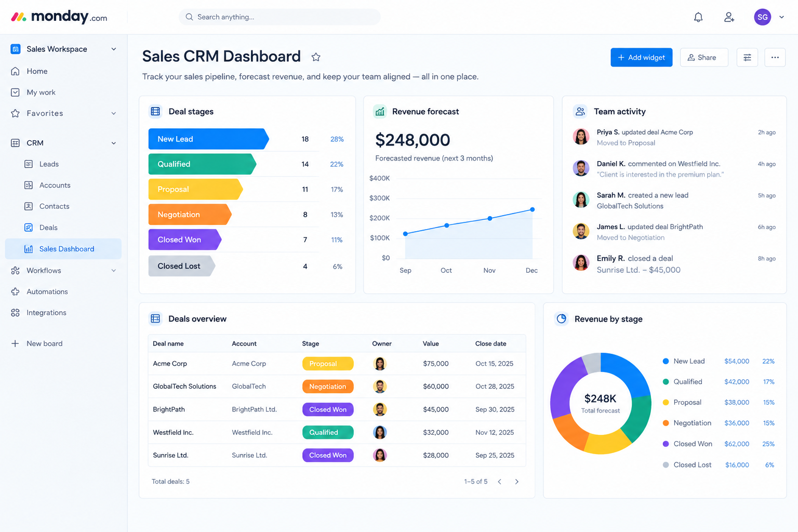Click the GlobalTech Solutions deal name
Image resolution: width=798 pixels, height=532 pixels.
tap(184, 387)
